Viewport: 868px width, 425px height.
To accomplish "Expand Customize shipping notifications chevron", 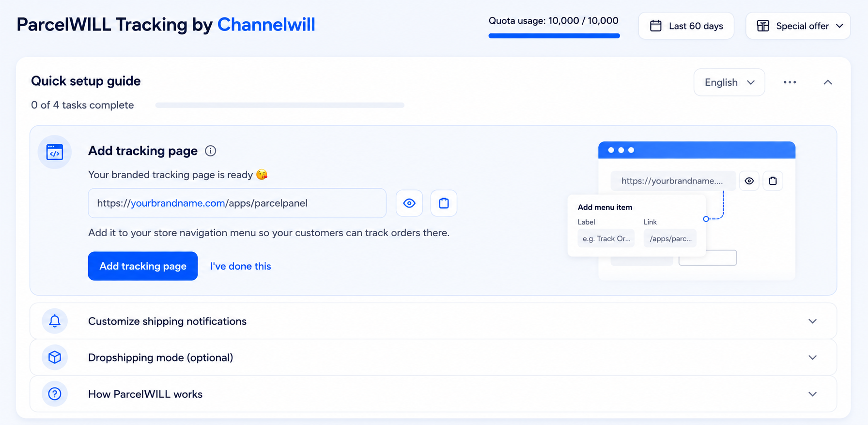I will [813, 321].
